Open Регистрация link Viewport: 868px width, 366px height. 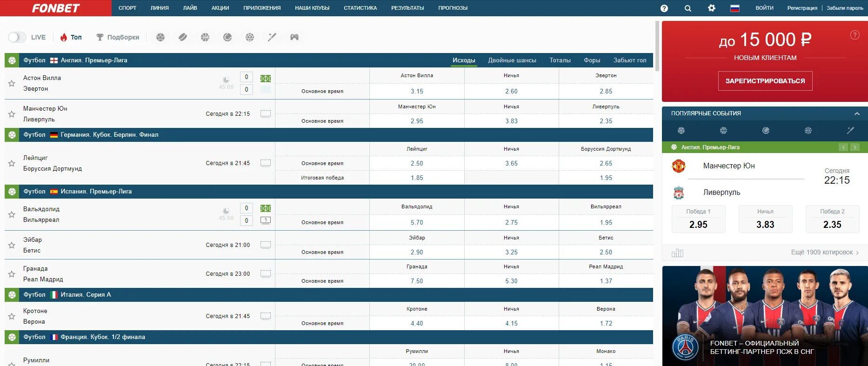[x=802, y=8]
